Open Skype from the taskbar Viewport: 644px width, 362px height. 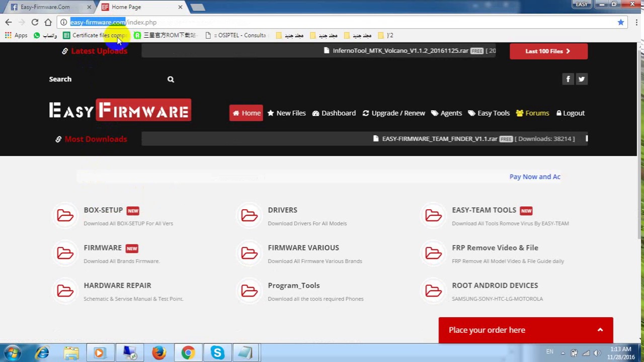[x=217, y=353]
